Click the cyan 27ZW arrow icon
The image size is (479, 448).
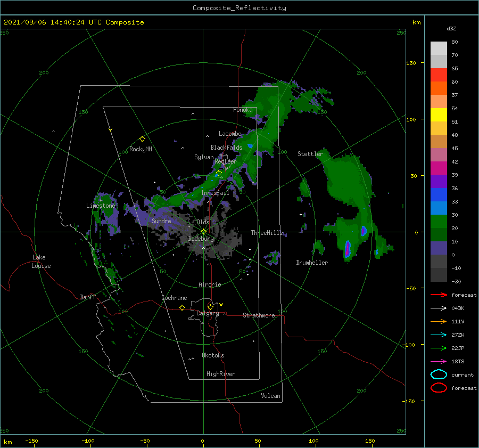(439, 335)
